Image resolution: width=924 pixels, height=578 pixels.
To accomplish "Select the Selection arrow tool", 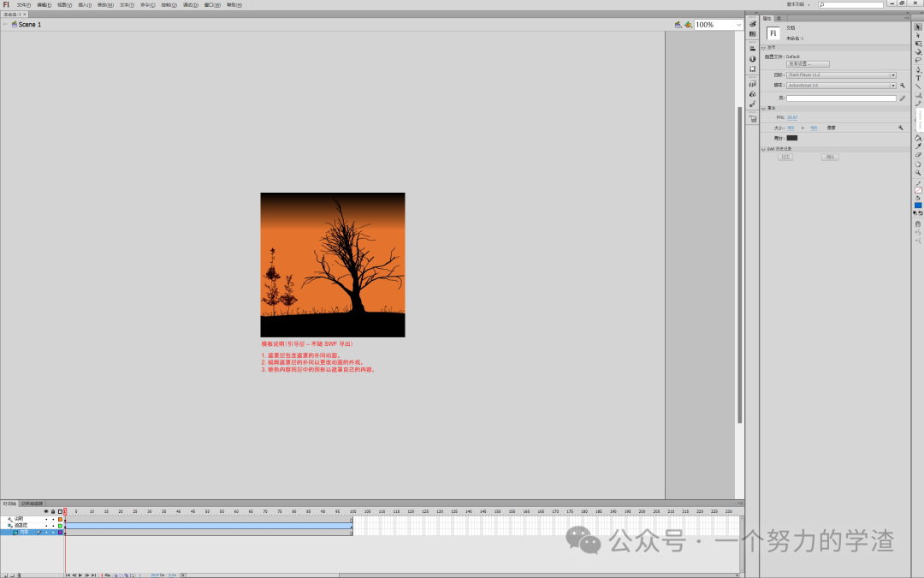I will coord(917,27).
